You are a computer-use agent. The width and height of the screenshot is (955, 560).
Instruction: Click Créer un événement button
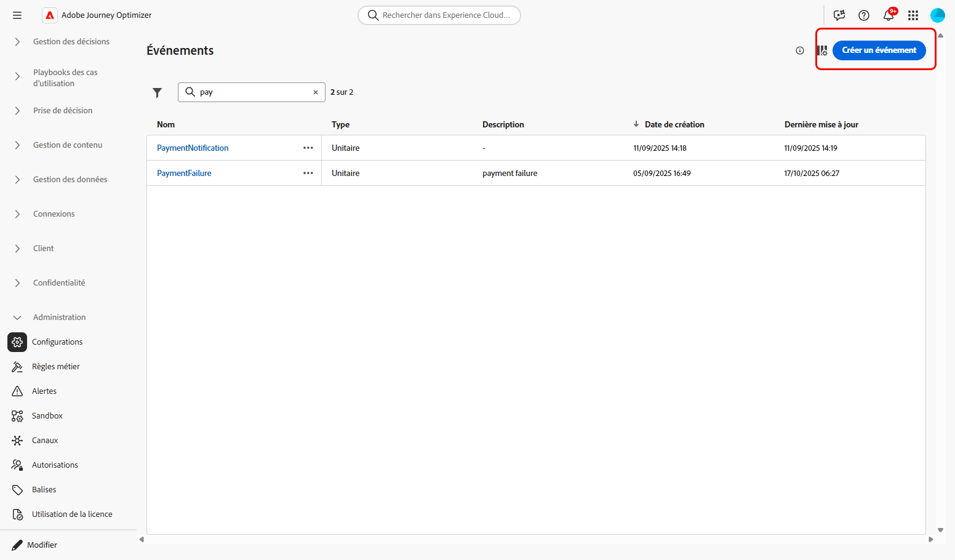tap(879, 50)
